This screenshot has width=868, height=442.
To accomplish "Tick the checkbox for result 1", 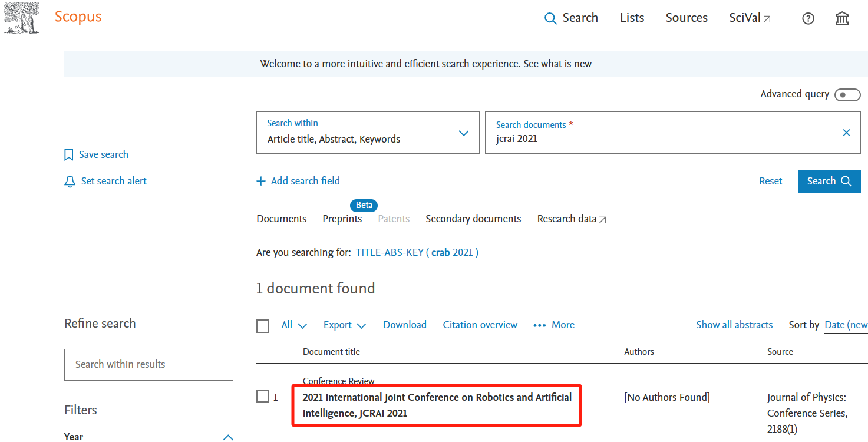I will [263, 397].
